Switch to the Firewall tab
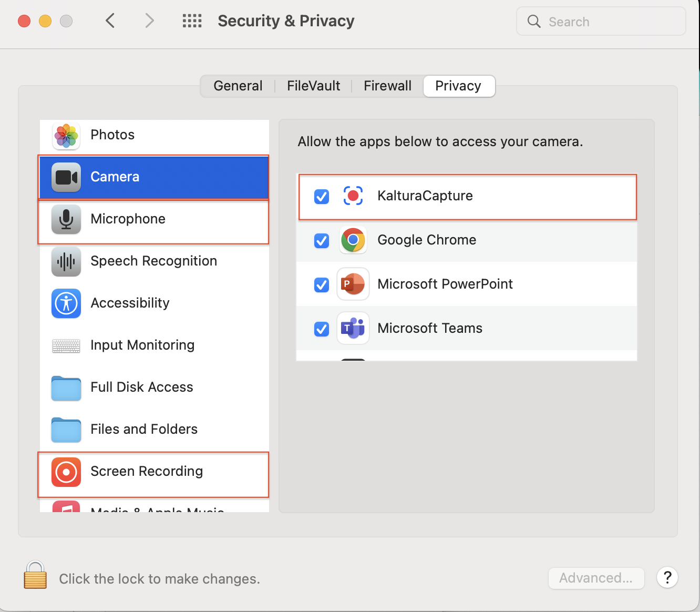700x612 pixels. pos(387,86)
